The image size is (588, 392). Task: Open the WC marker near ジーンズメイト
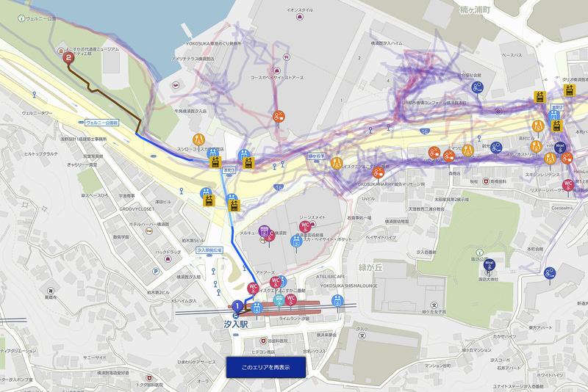[305, 227]
